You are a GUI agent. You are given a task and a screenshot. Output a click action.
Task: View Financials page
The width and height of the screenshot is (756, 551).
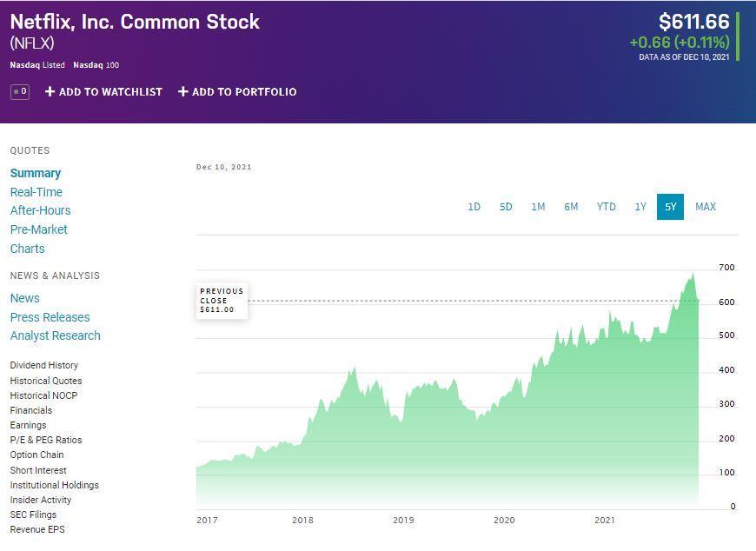click(x=31, y=410)
